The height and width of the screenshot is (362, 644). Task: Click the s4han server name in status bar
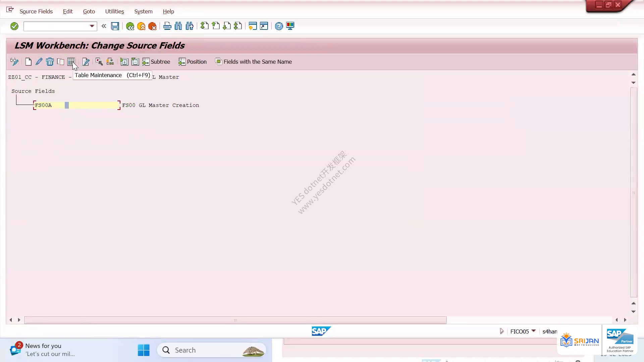click(x=550, y=331)
